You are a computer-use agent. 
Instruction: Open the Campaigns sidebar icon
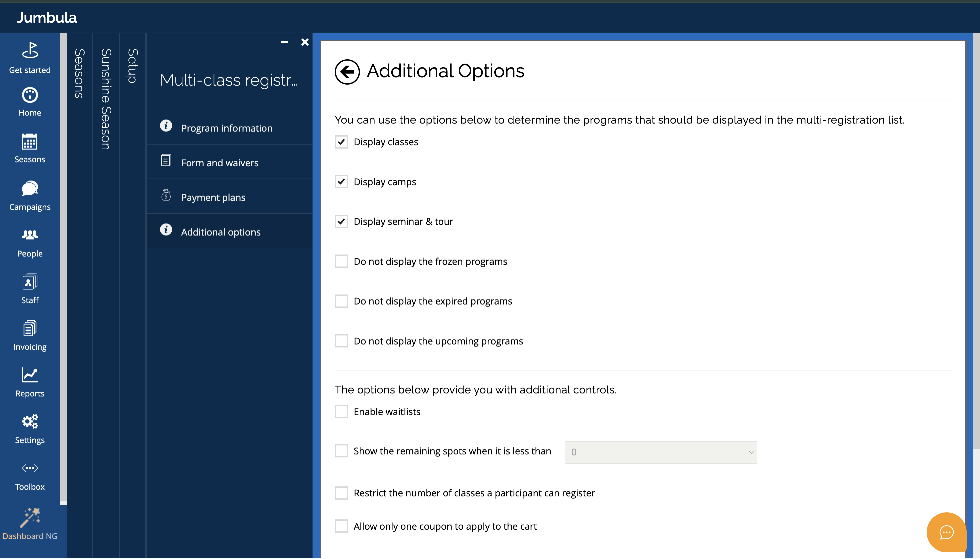[x=30, y=189]
